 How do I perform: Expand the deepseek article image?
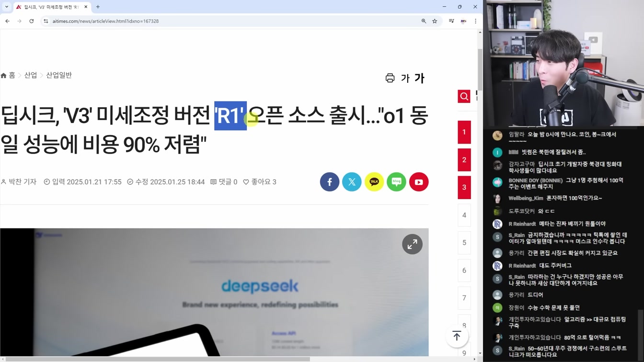point(412,244)
